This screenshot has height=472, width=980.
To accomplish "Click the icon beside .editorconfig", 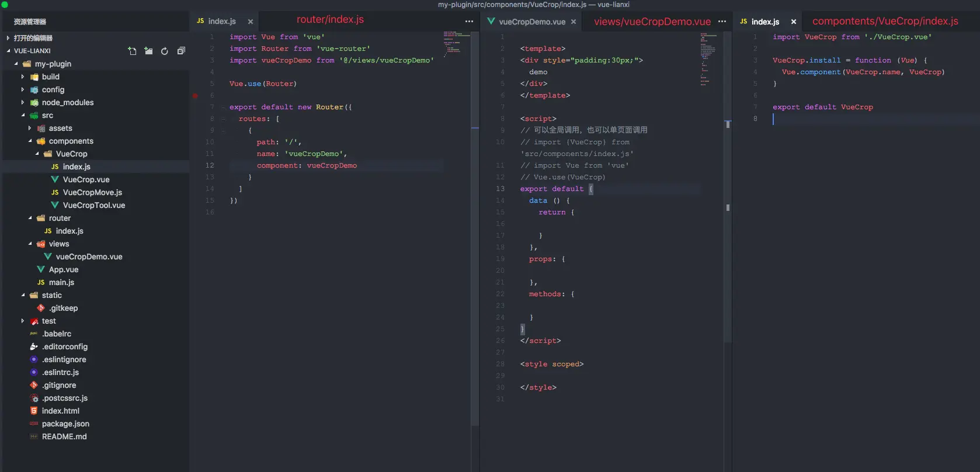I will [34, 346].
